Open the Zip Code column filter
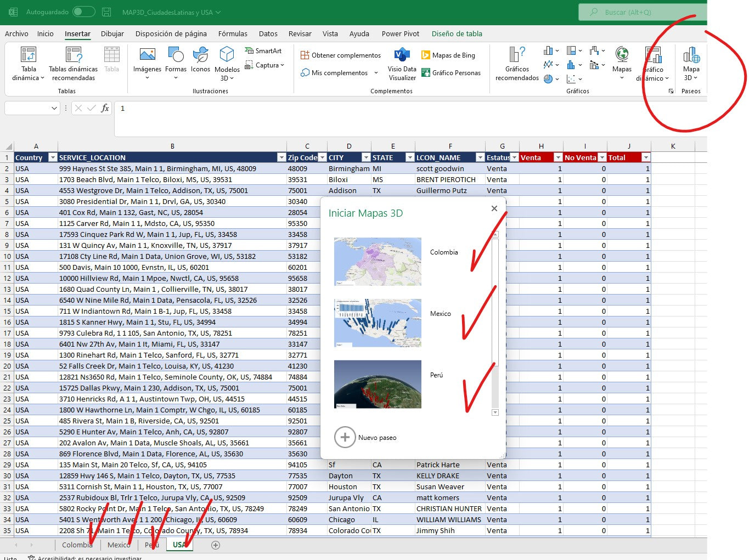This screenshot has width=749, height=560. pos(323,157)
